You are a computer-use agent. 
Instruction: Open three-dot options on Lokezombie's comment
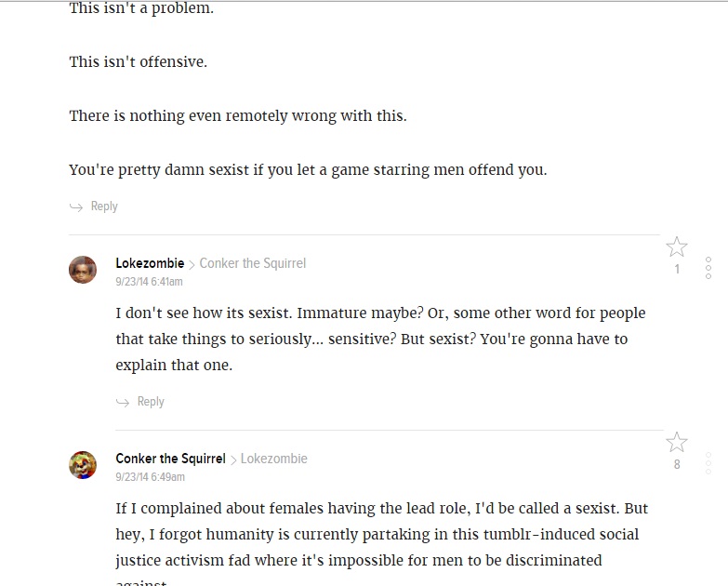(x=708, y=268)
